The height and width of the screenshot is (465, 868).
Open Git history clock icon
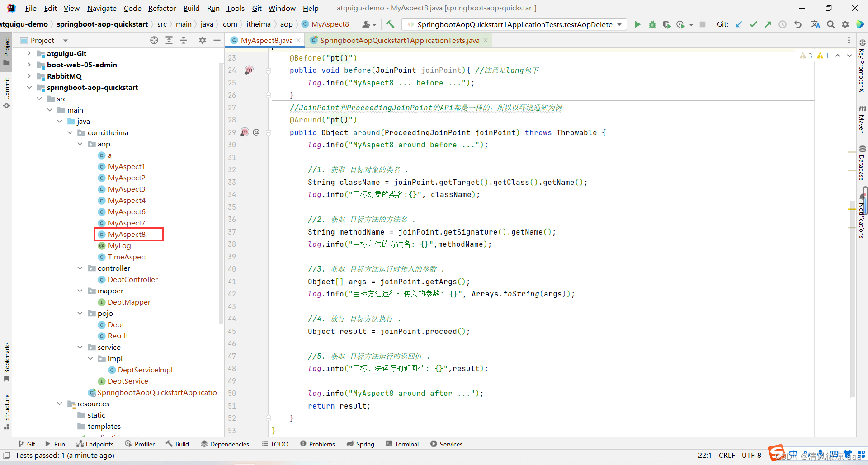(x=783, y=24)
